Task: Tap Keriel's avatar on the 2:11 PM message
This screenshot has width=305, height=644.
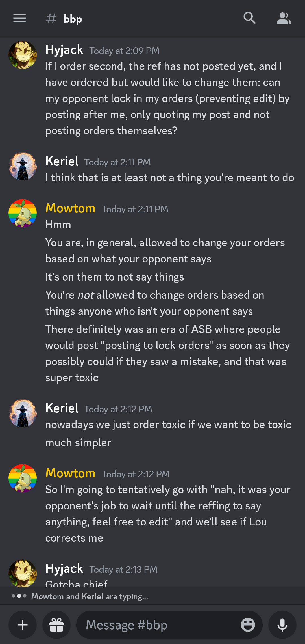Action: [x=23, y=167]
